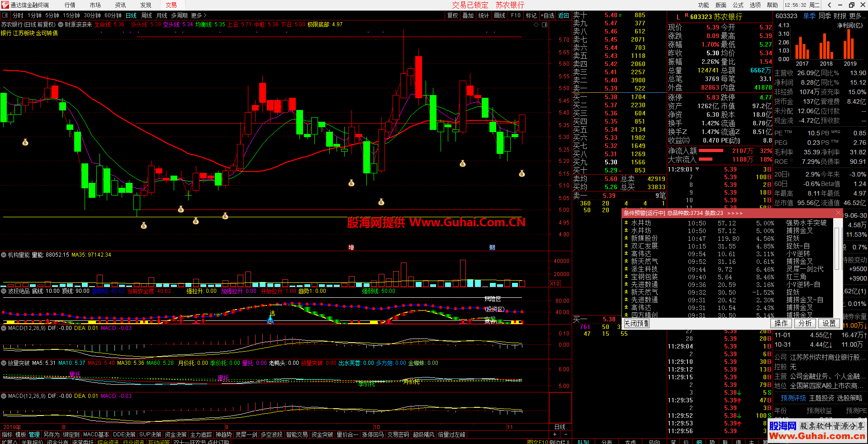Open the 综合资讯 bottom tab
868x444 pixels.
tap(108, 442)
